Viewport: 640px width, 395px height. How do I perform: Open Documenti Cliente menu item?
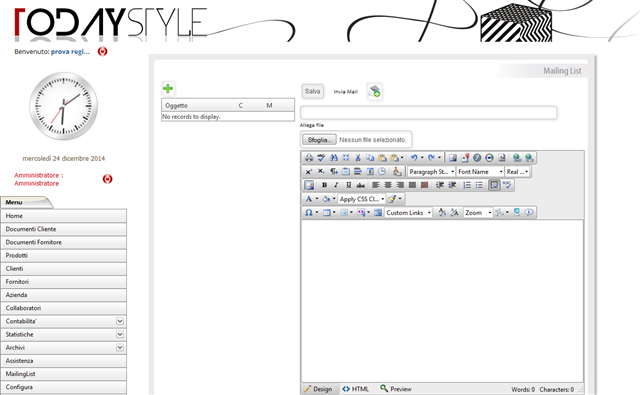point(64,229)
